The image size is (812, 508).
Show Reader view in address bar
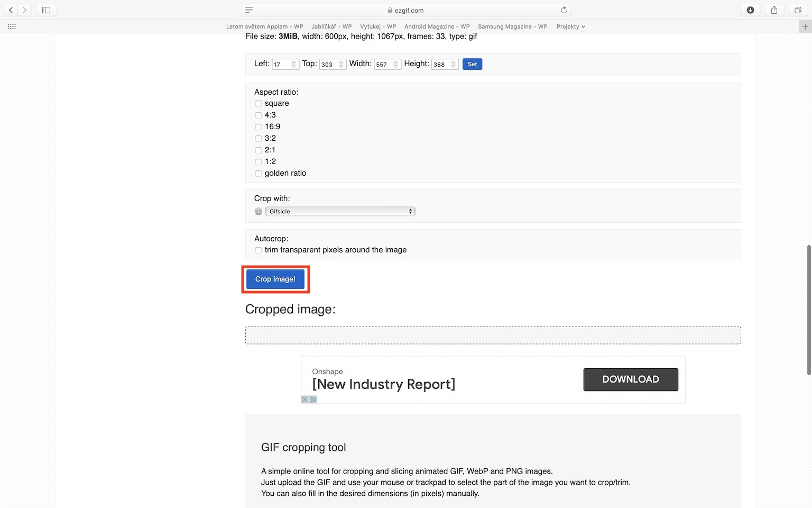pos(249,10)
